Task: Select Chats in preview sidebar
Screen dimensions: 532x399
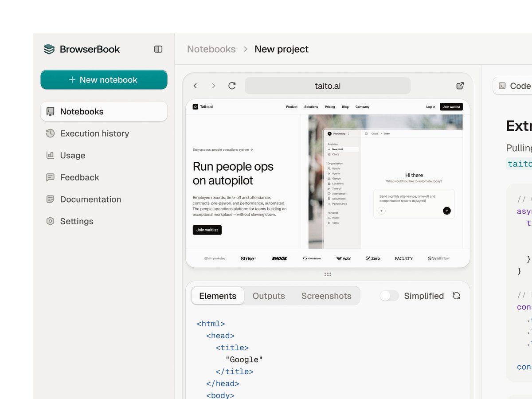Action: click(x=333, y=154)
